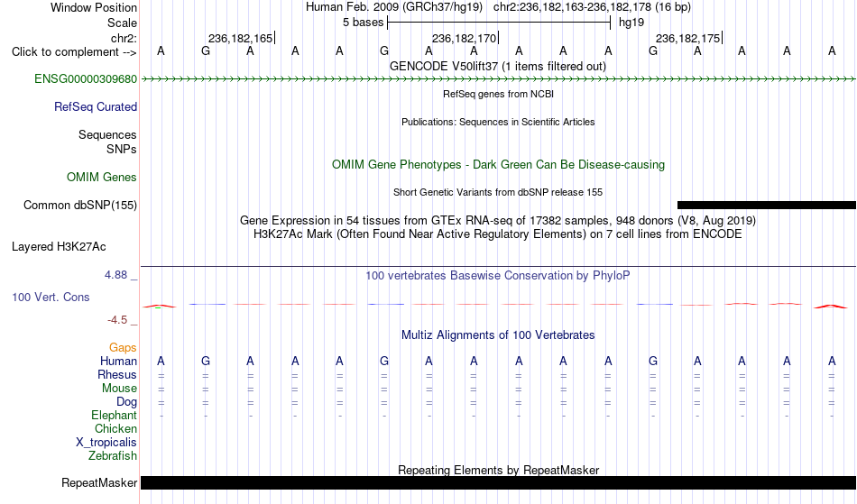Click 'Click to complement -->' label
The height and width of the screenshot is (504, 857).
74,52
